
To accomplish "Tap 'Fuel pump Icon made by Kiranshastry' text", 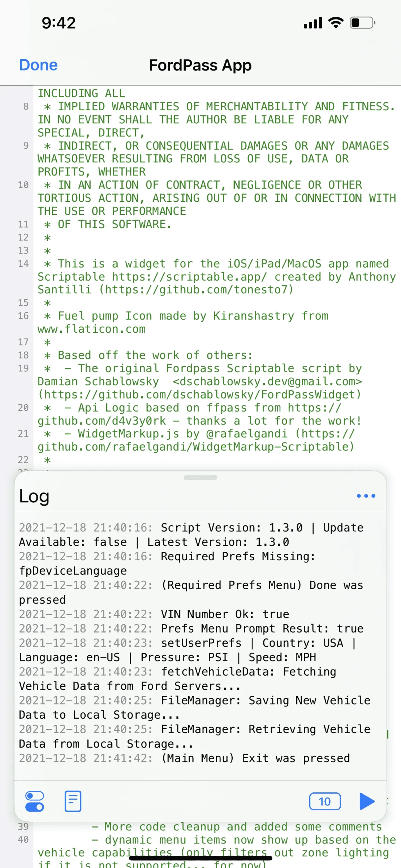I will [x=176, y=316].
